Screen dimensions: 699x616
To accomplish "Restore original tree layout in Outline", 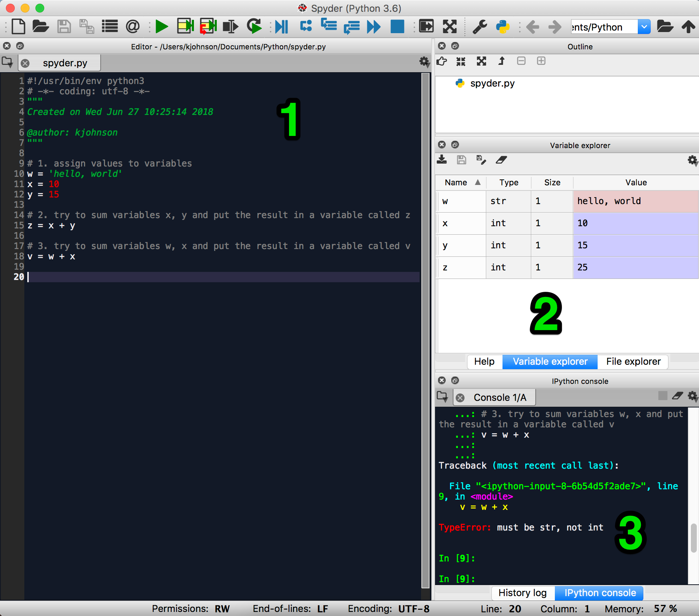I will (501, 61).
